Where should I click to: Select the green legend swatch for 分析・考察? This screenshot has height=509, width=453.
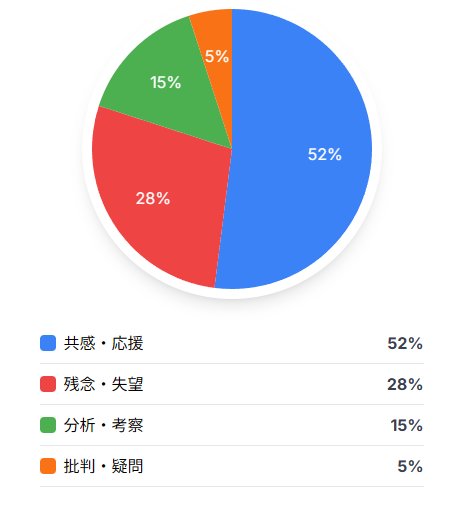pos(48,425)
